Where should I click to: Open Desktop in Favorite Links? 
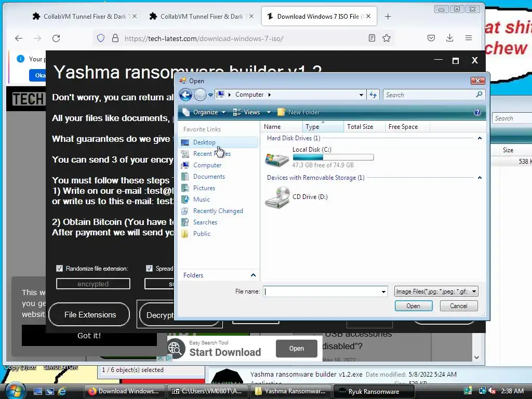tap(204, 142)
